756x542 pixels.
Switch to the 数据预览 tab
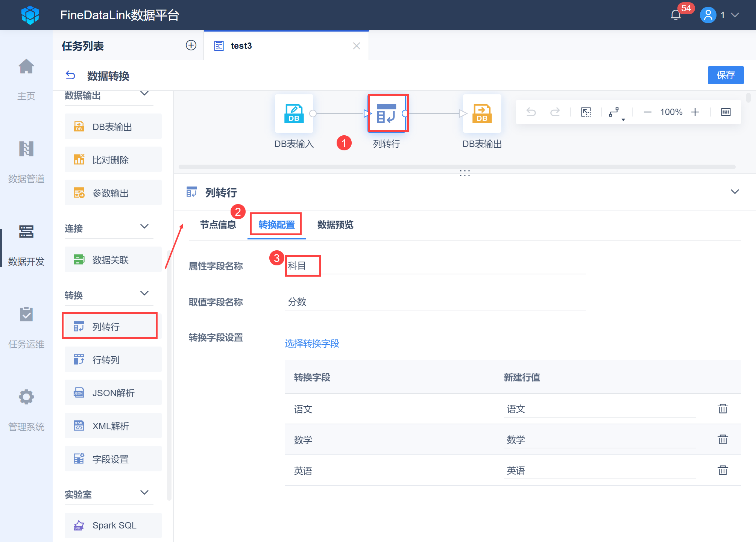(x=335, y=225)
